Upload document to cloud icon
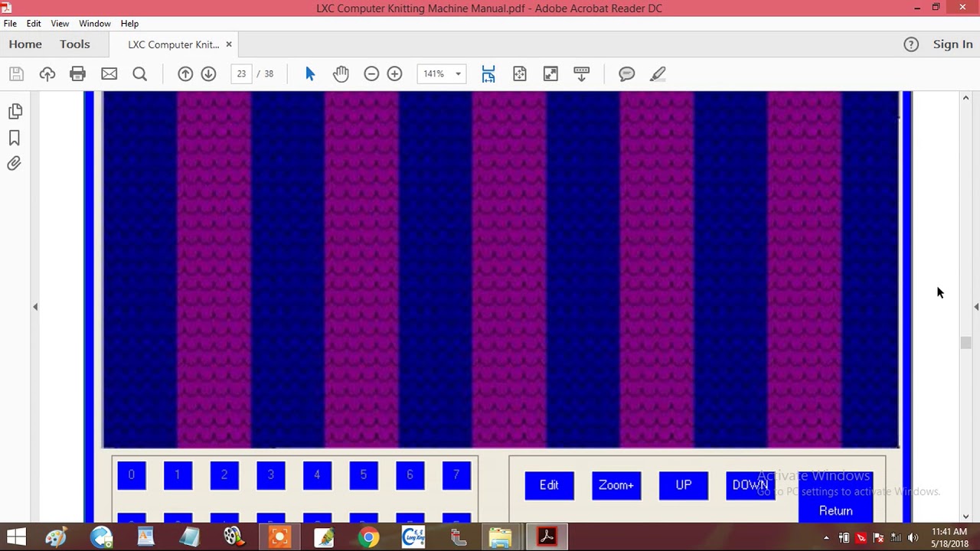 coord(47,74)
